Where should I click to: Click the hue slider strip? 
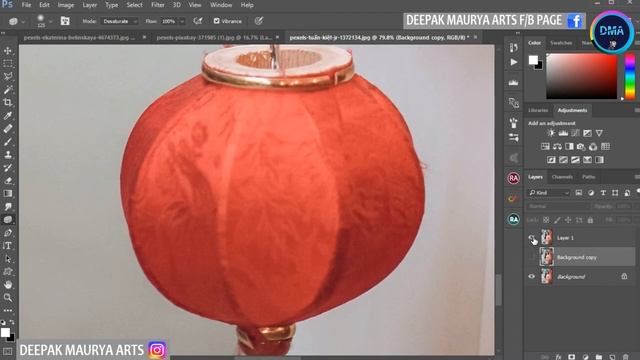[x=630, y=76]
